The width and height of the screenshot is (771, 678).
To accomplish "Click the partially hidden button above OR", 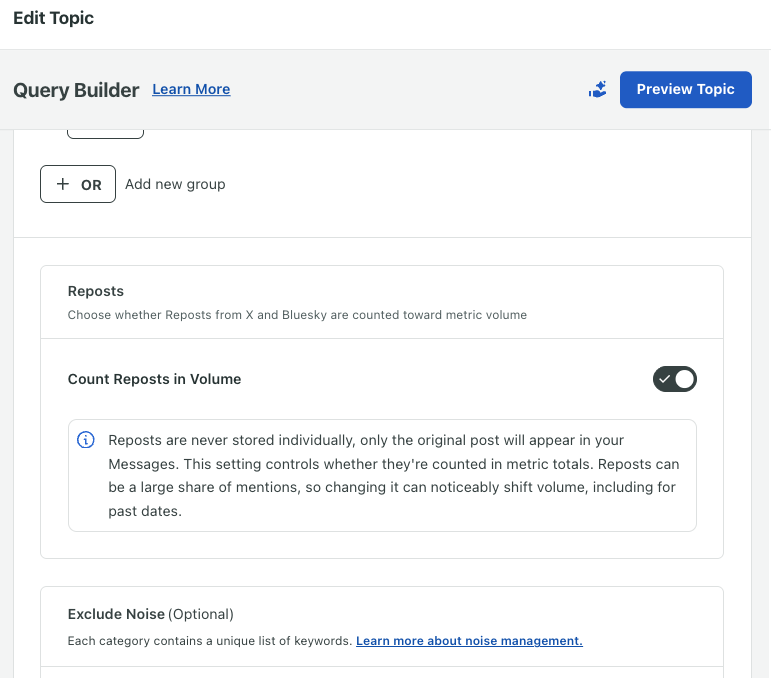I will (105, 134).
